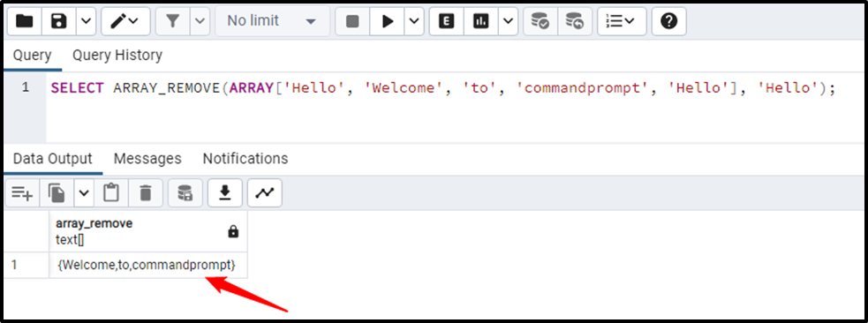Expand explain options dropdown arrow
The height and width of the screenshot is (323, 868).
(509, 21)
